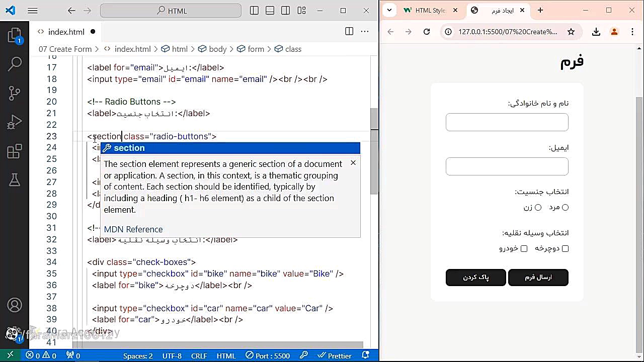The image size is (644, 362).
Task: Open the Accounts menu in activity bar
Action: (x=15, y=305)
